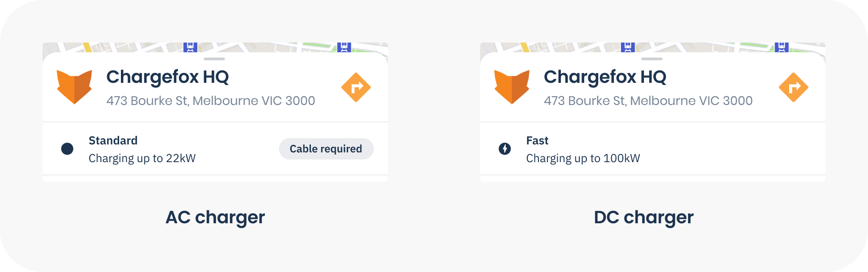
Task: Open the Fast charging up to 100kW row
Action: point(653,149)
